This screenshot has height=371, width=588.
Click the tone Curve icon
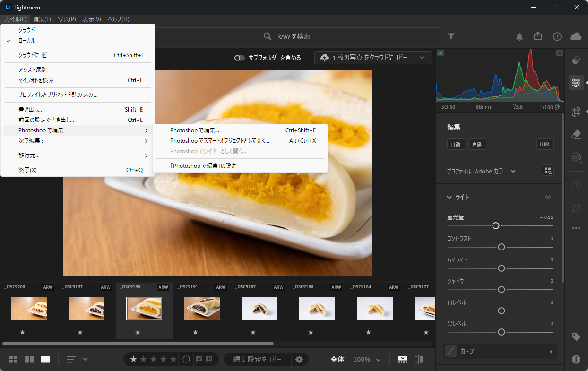pyautogui.click(x=451, y=351)
